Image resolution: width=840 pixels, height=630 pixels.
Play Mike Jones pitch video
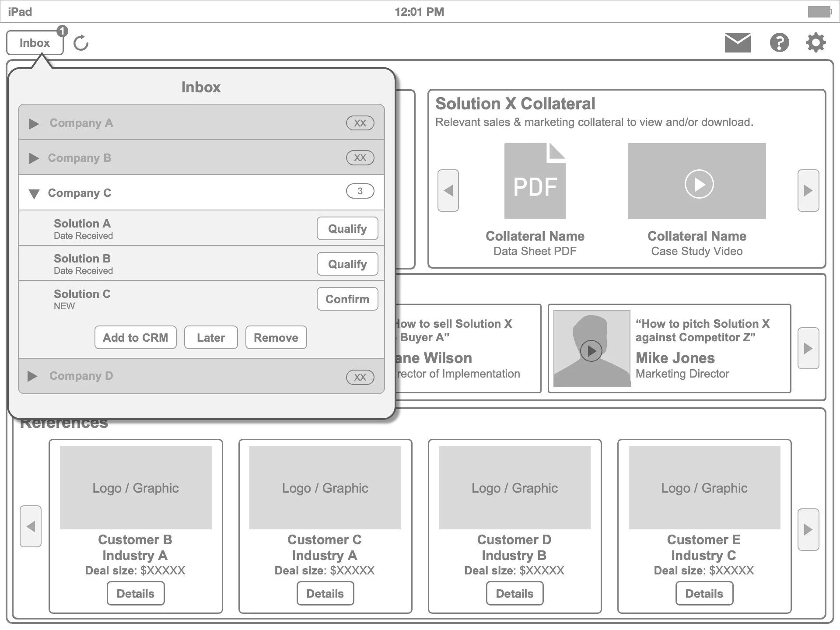pos(591,350)
